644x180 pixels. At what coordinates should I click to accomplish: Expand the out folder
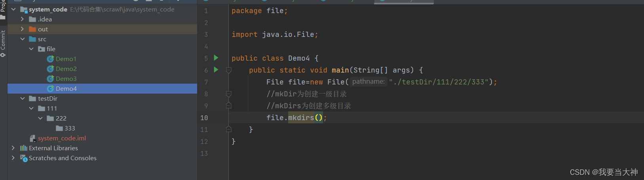coord(22,29)
